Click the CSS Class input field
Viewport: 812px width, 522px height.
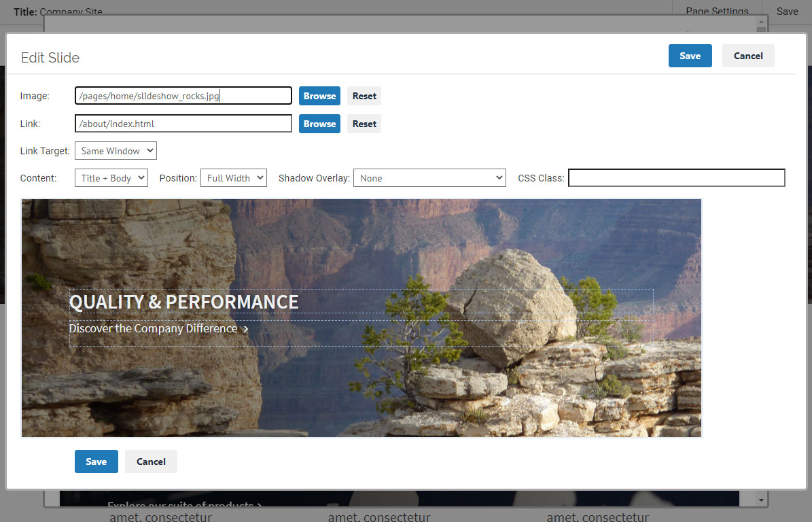tap(676, 178)
